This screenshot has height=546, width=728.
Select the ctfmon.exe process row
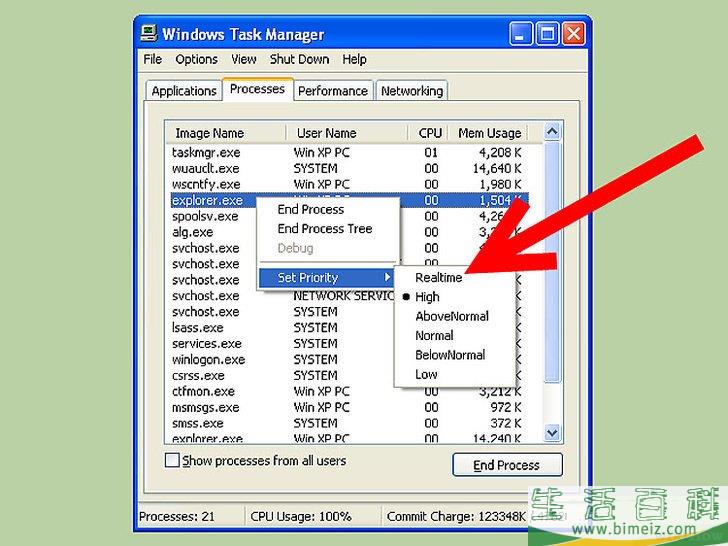(349, 391)
